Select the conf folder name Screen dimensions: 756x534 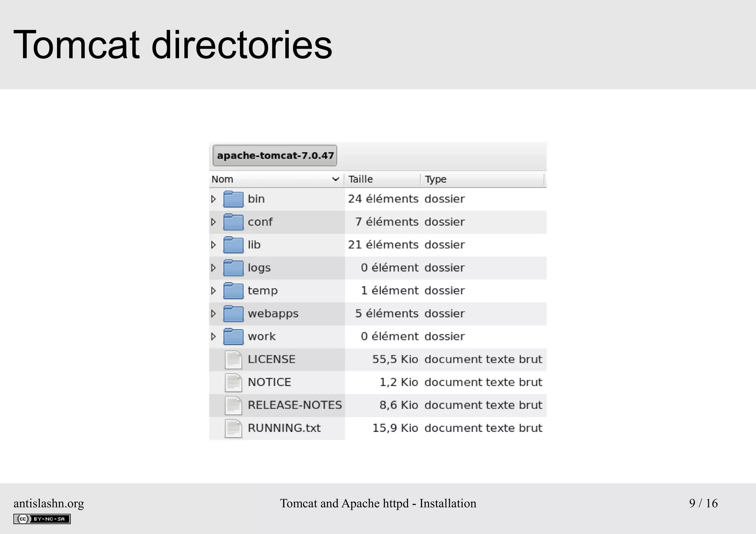point(260,222)
